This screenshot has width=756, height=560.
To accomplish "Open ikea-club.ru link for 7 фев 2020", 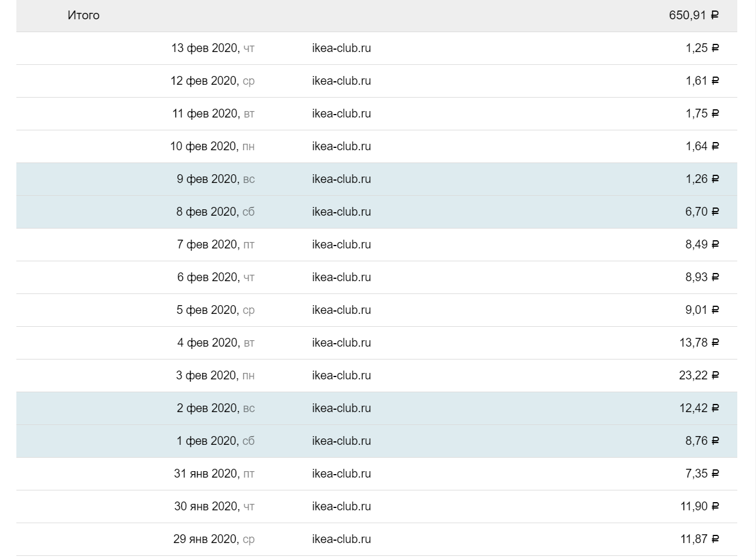I will point(341,244).
